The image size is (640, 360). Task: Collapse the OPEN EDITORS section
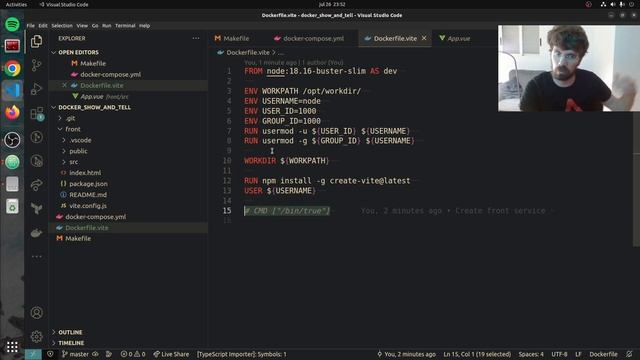(x=128, y=52)
